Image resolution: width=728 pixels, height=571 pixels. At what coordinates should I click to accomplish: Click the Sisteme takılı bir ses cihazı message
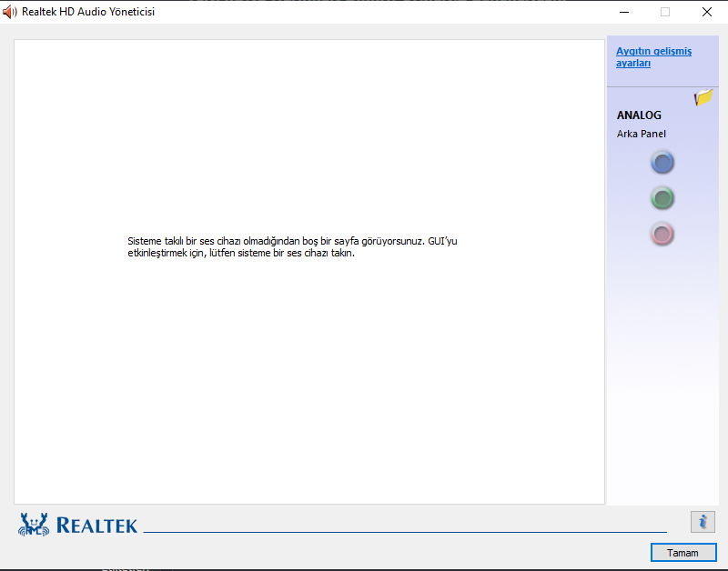(292, 246)
